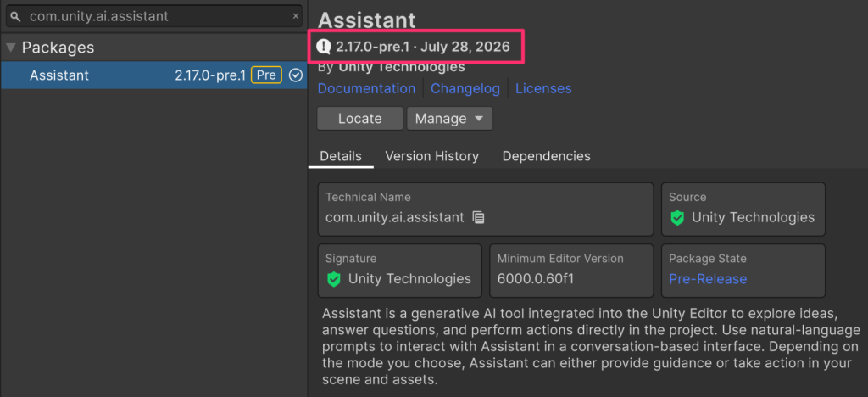This screenshot has height=397, width=868.
Task: Click the Assistant package title heading
Action: point(366,20)
